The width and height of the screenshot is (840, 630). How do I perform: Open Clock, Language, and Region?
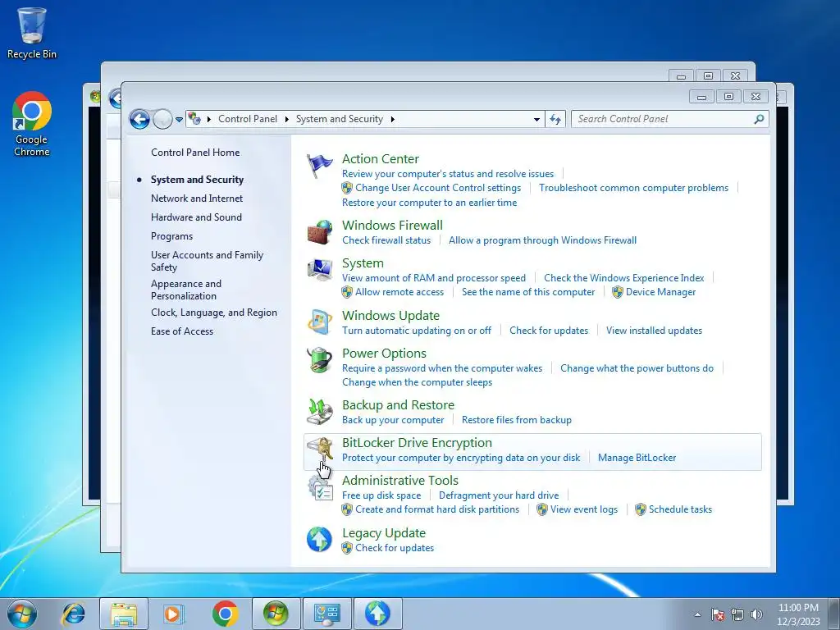(214, 313)
